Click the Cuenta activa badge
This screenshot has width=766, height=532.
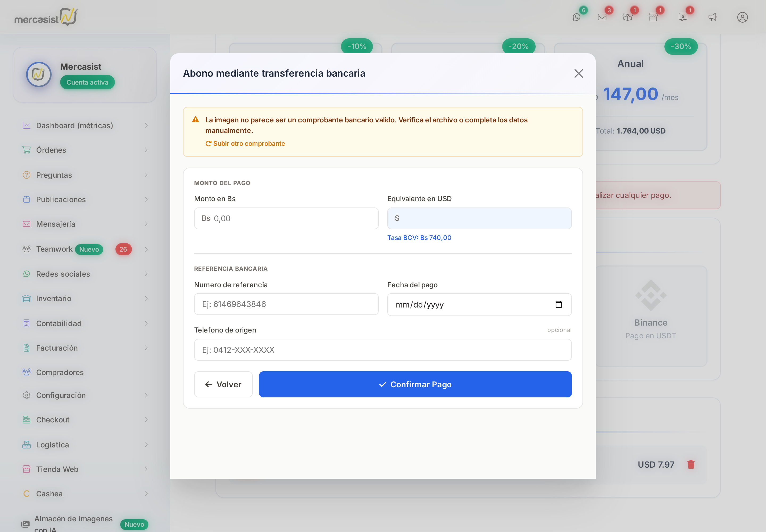click(87, 82)
